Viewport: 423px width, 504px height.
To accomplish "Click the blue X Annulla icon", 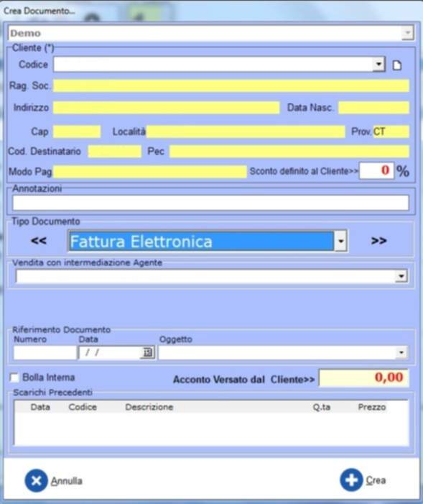I will (x=36, y=480).
